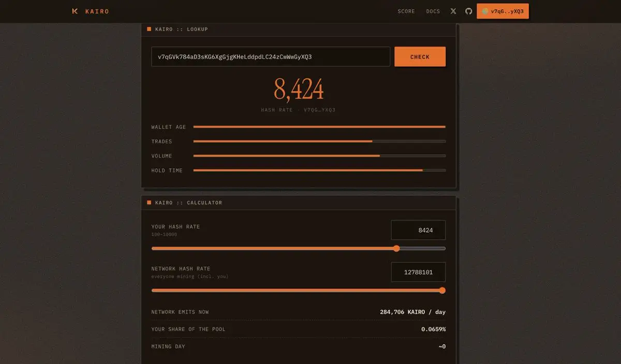Screen dimensions: 621x364
Task: Click the Network Hash Rate value box 12788101
Action: (418, 272)
